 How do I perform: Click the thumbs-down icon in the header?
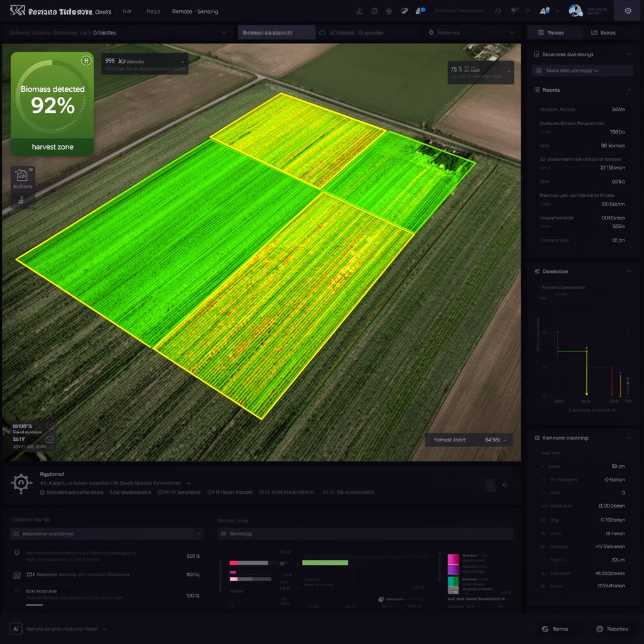pos(514,11)
